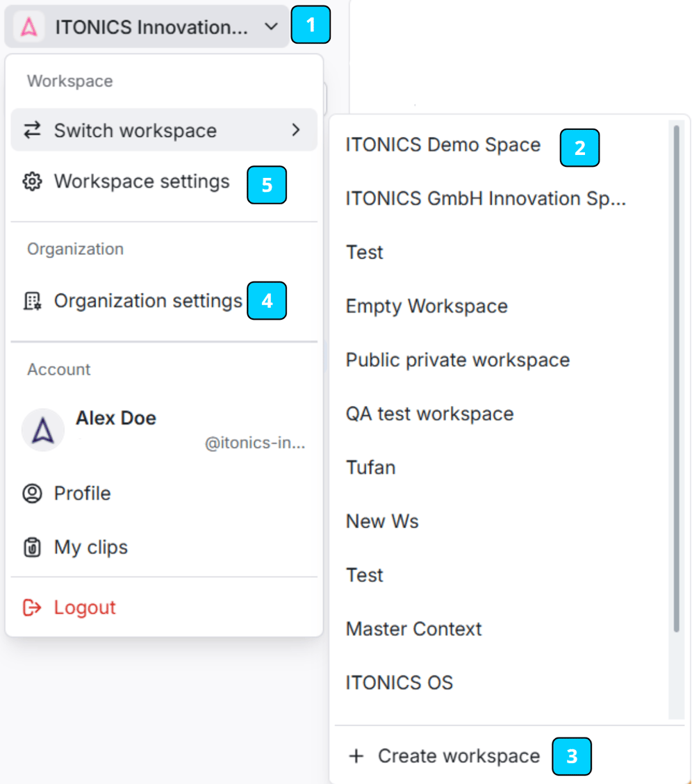Select Public private workspace
This screenshot has height=784, width=692.
458,360
